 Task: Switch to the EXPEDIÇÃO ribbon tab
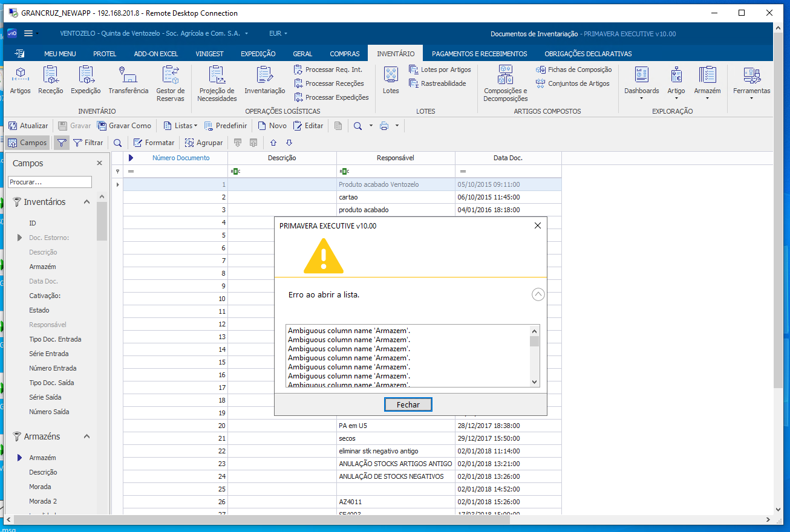[x=258, y=54]
